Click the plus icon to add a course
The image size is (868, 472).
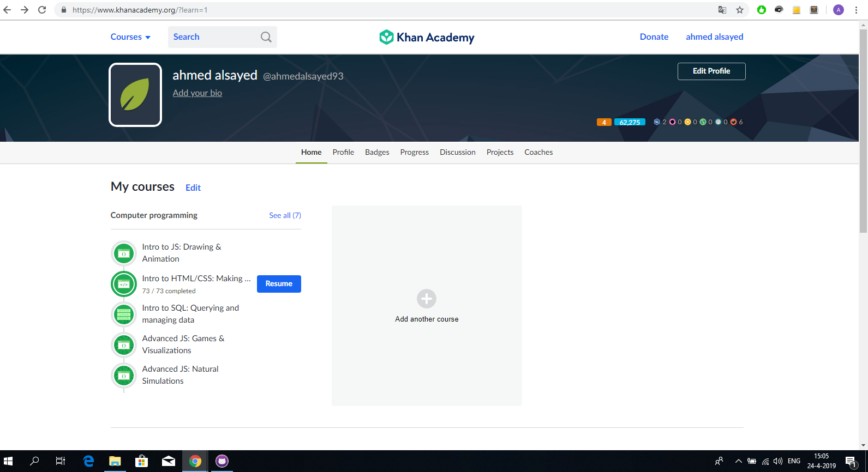click(x=427, y=299)
